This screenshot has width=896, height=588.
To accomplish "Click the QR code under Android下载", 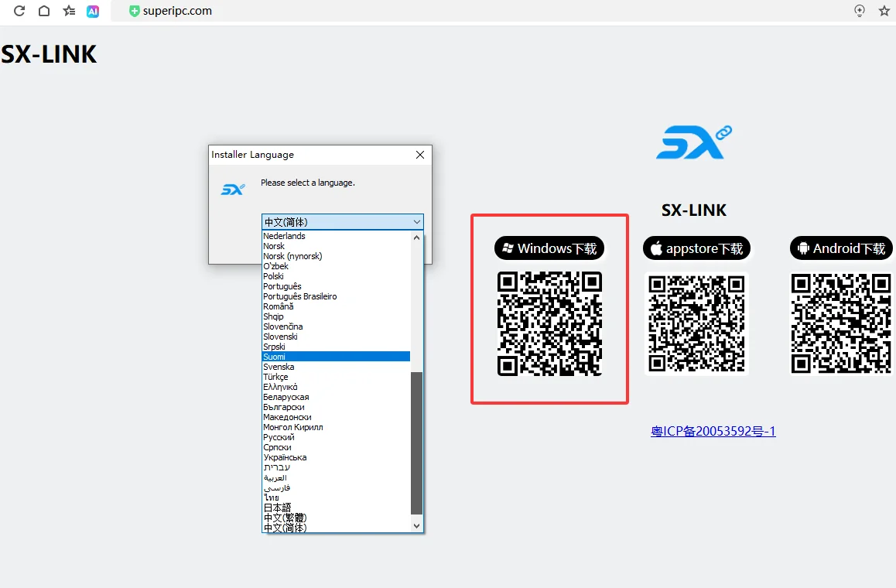I will click(x=841, y=323).
